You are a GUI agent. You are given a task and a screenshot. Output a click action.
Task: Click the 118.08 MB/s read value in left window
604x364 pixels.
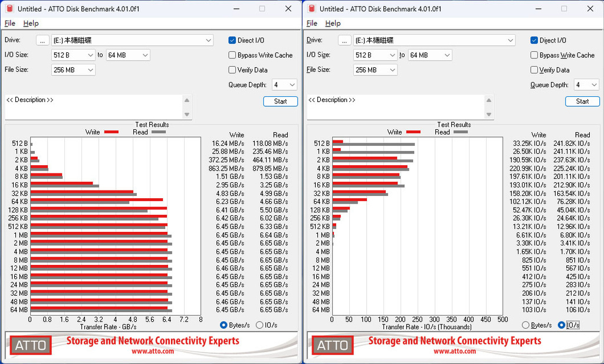coord(270,143)
